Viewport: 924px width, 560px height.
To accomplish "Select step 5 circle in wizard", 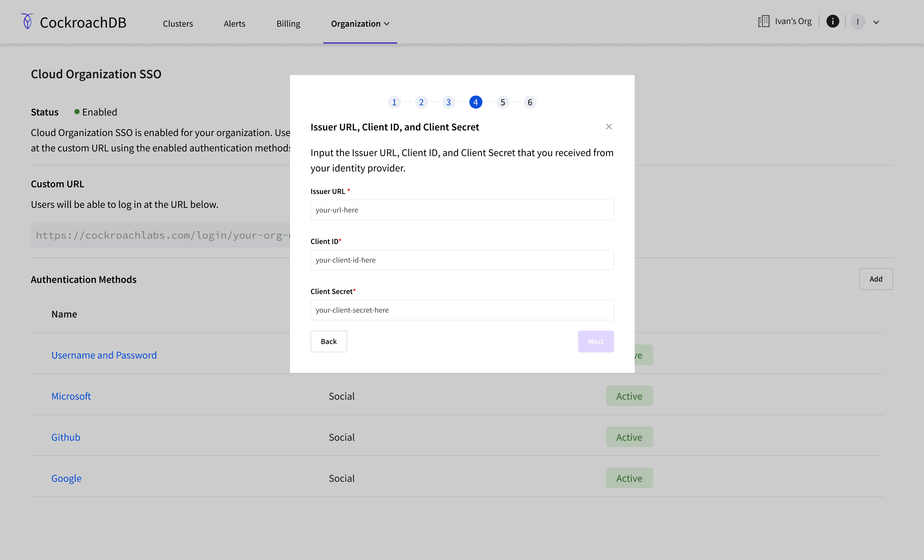I will (503, 102).
